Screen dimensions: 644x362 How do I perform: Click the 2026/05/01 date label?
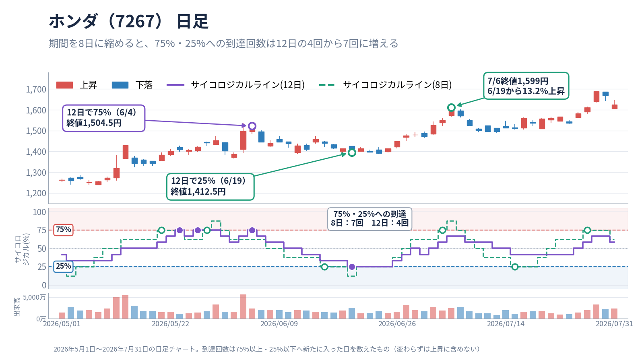pyautogui.click(x=62, y=324)
